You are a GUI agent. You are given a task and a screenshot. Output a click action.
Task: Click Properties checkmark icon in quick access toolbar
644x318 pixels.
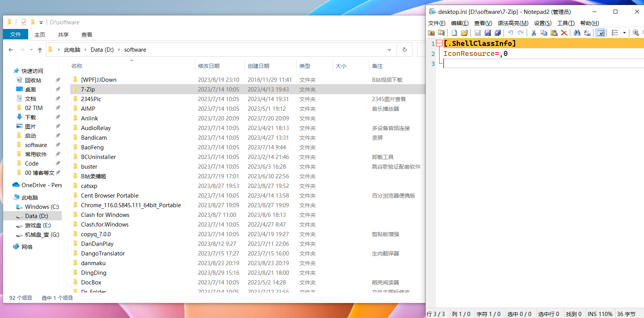coord(24,22)
